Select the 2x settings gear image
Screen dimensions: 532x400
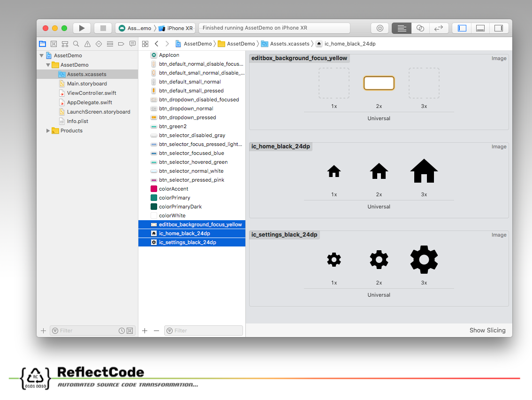(x=379, y=260)
